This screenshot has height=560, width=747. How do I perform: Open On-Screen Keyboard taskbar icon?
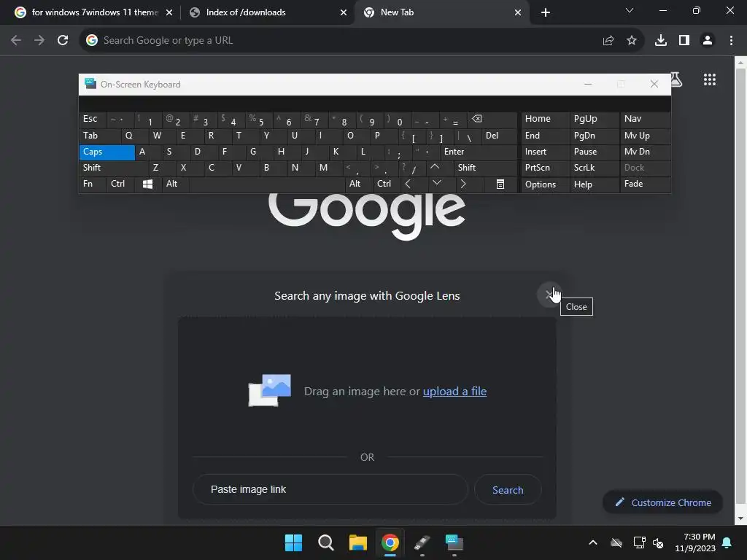tap(454, 542)
